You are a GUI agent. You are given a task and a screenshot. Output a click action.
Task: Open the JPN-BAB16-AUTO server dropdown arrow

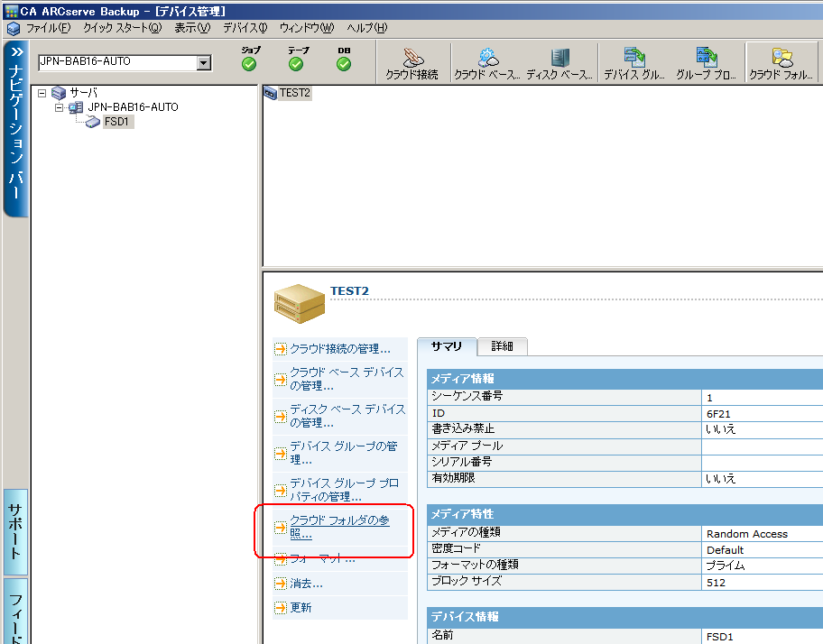(x=204, y=63)
